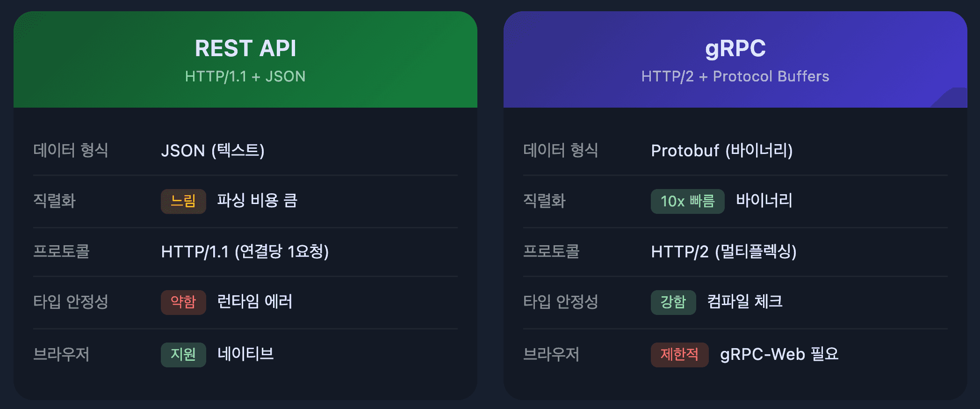Click the red 약함 badge
The height and width of the screenshot is (409, 980).
183,302
